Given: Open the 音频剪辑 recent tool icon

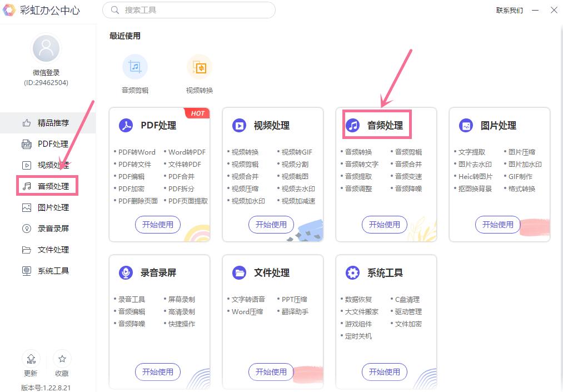Looking at the screenshot, I should (x=134, y=66).
